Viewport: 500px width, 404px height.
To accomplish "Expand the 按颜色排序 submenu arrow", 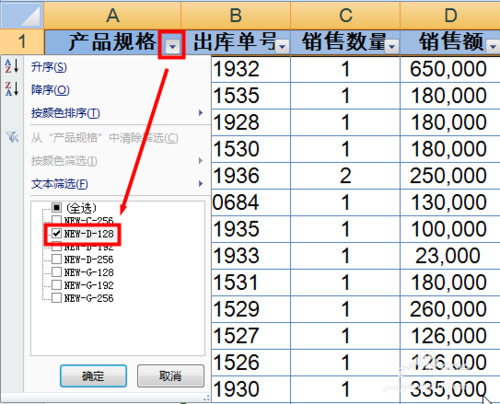I will pyautogui.click(x=201, y=113).
